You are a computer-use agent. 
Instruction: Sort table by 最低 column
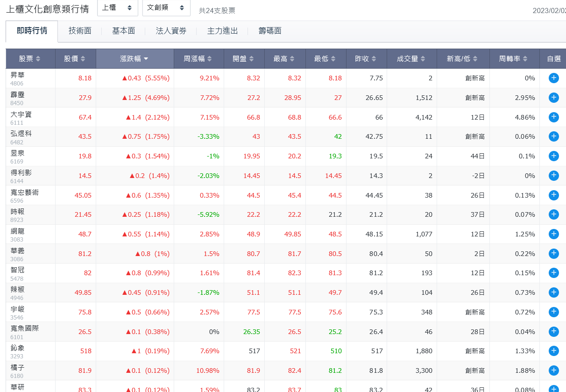coord(325,59)
